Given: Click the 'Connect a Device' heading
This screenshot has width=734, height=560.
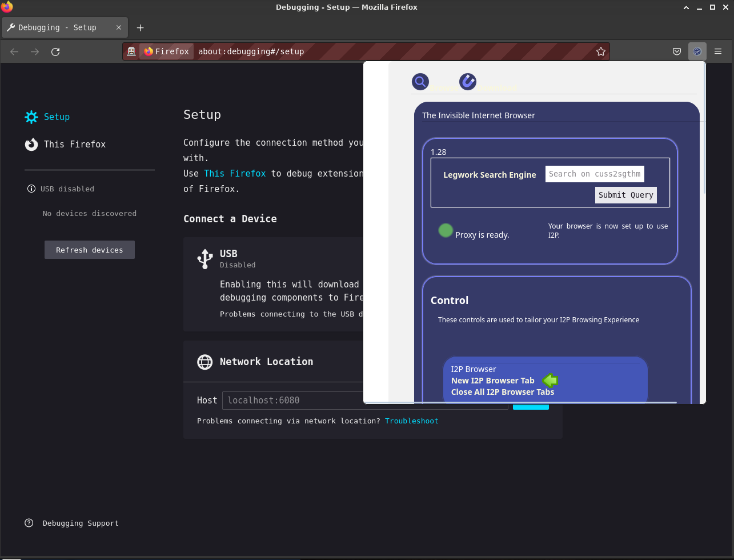Looking at the screenshot, I should [230, 219].
